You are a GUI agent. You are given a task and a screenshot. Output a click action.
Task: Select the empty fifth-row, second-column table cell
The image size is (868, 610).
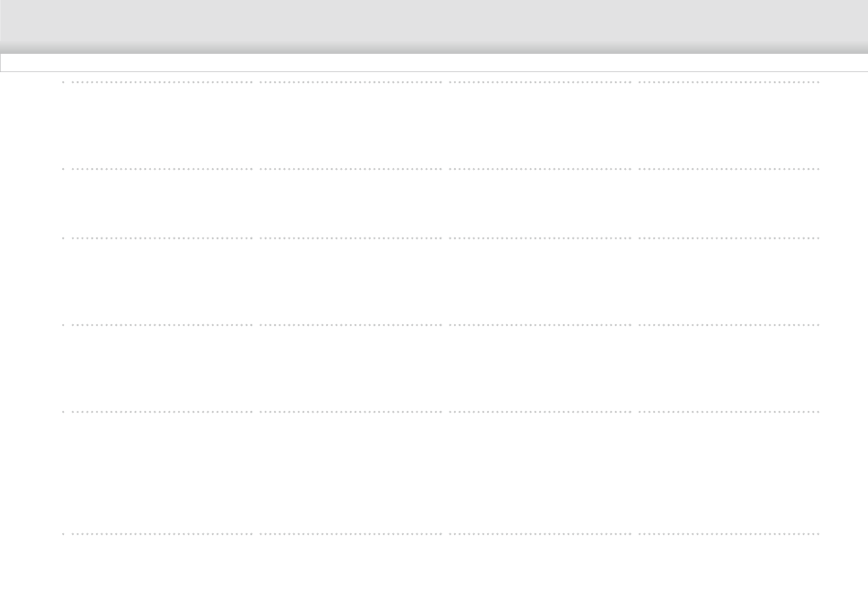(351, 473)
